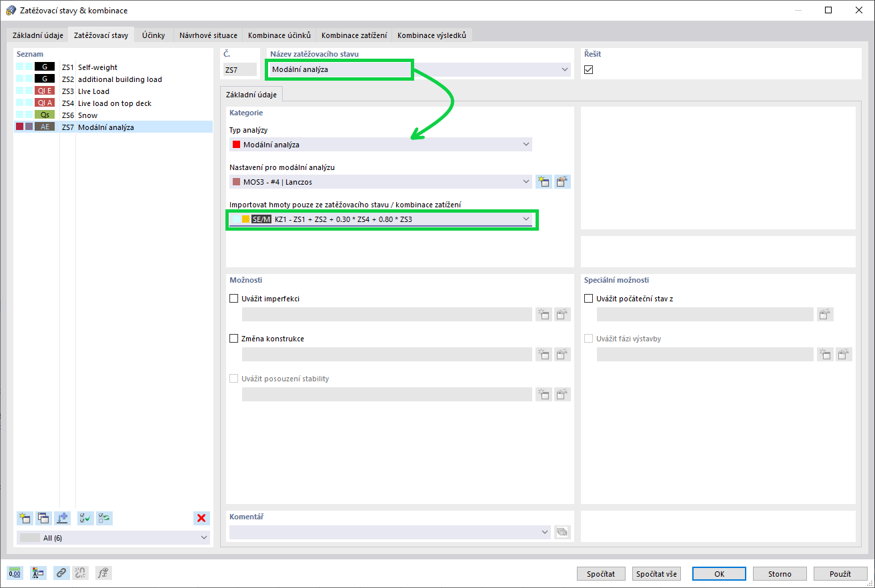The height and width of the screenshot is (588, 875).
Task: Click the new icon in Uvážit posouzení stability row
Action: click(544, 395)
